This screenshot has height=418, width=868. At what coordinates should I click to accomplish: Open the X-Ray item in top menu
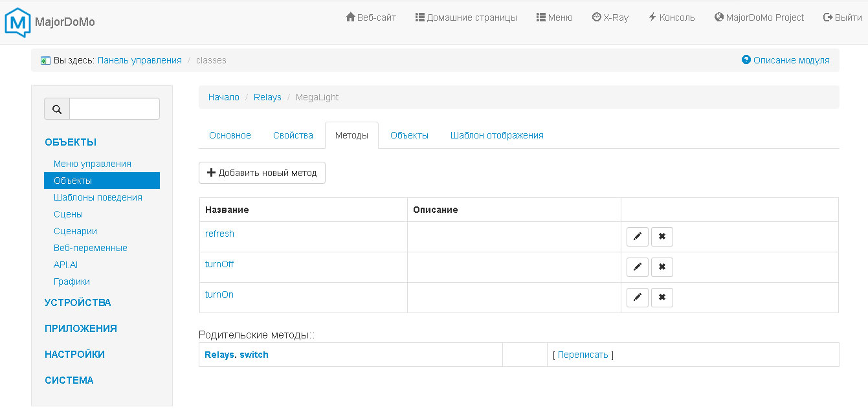610,17
